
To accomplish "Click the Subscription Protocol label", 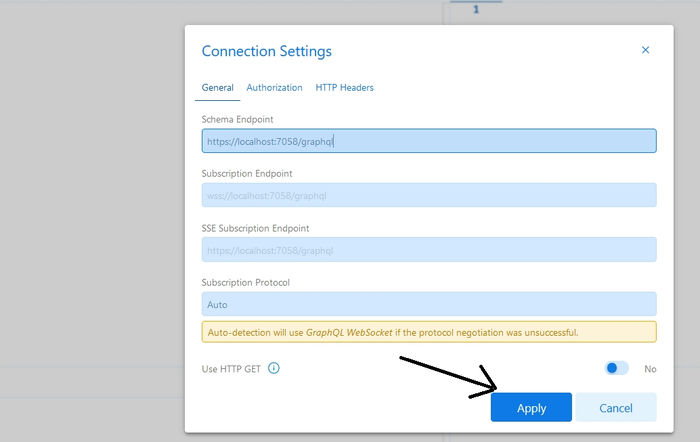I will tap(245, 283).
